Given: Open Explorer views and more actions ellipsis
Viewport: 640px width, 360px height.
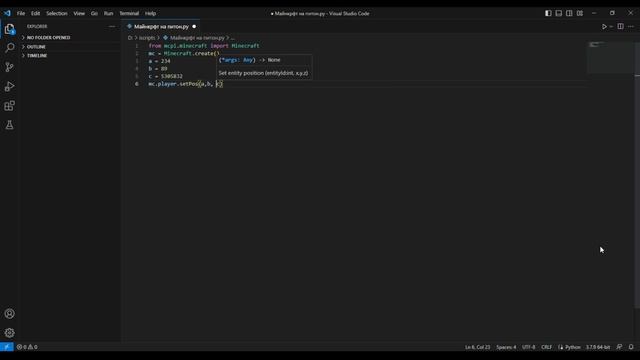Looking at the screenshot, I should tap(112, 27).
